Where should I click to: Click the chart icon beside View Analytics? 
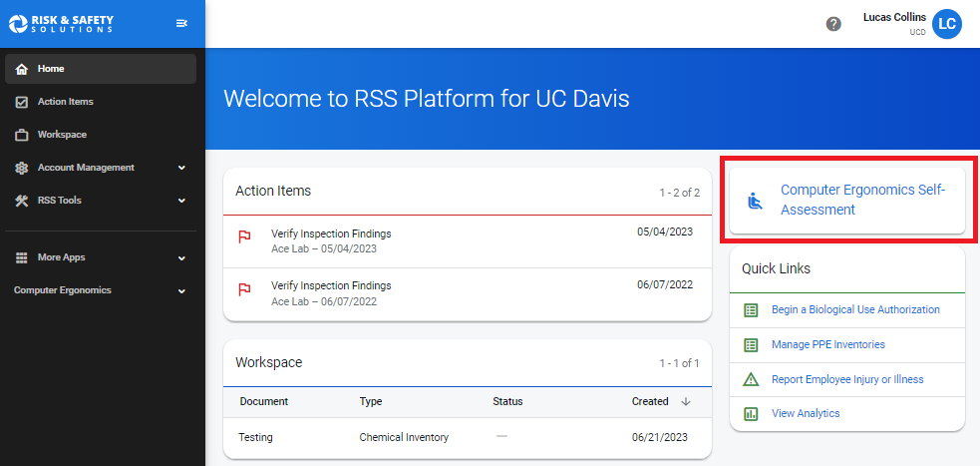tap(751, 413)
